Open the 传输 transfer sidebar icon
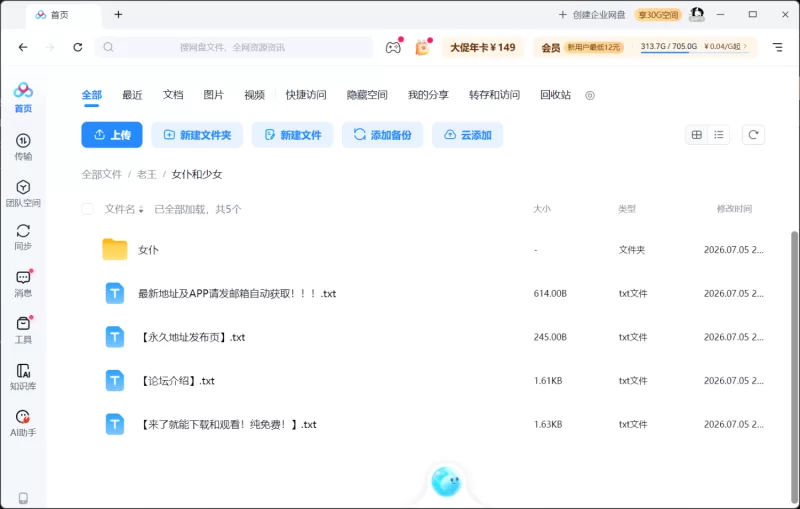800x509 pixels. 23,147
